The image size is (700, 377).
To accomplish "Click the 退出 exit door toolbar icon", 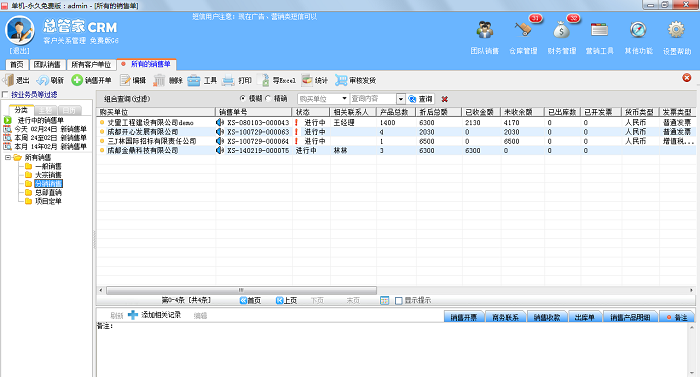I will 9,80.
